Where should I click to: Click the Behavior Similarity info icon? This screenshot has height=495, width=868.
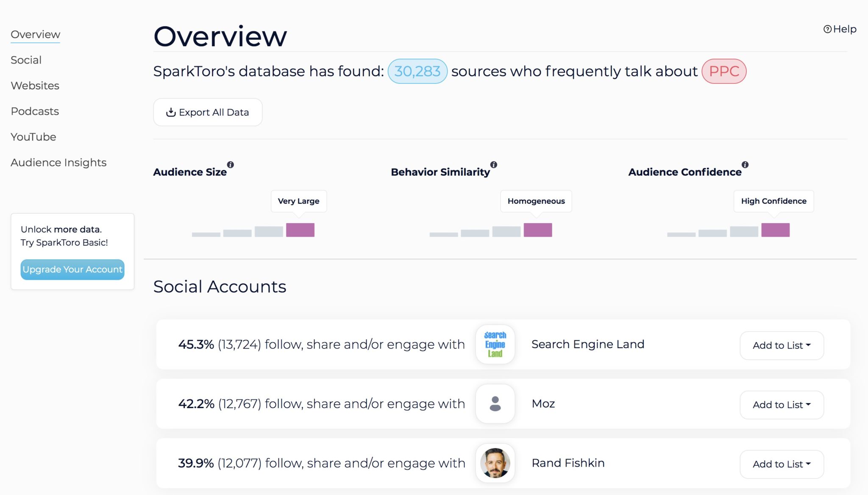494,165
